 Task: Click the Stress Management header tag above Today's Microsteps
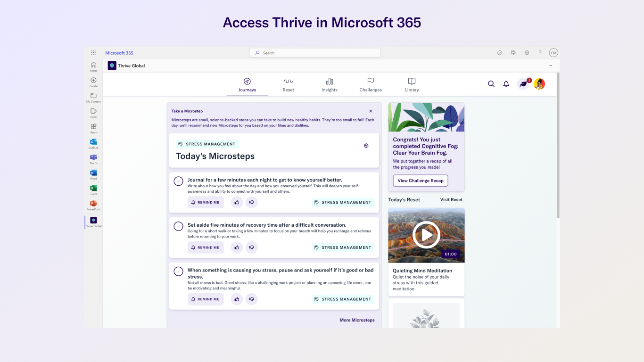click(207, 144)
